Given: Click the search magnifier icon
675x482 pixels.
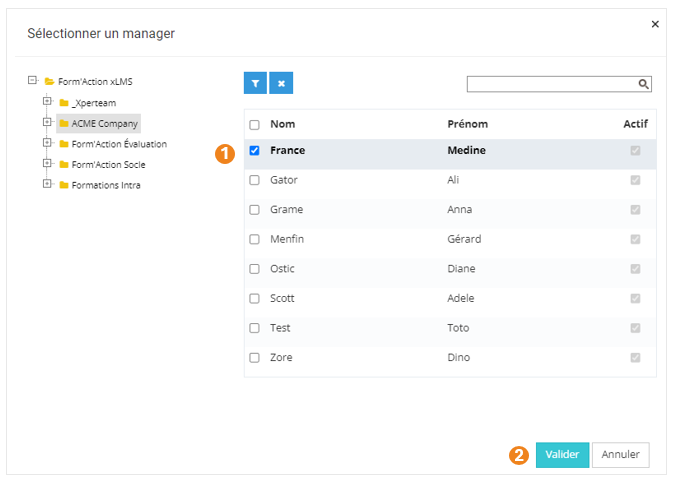Looking at the screenshot, I should 645,84.
